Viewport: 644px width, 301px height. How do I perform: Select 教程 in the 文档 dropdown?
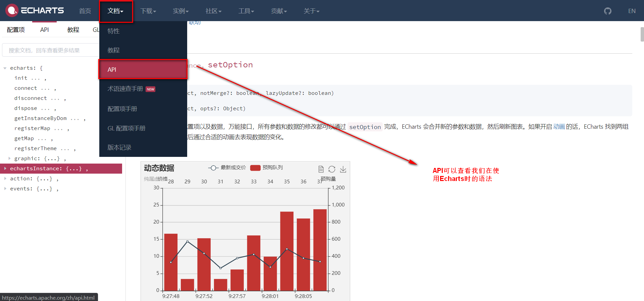[x=143, y=50]
